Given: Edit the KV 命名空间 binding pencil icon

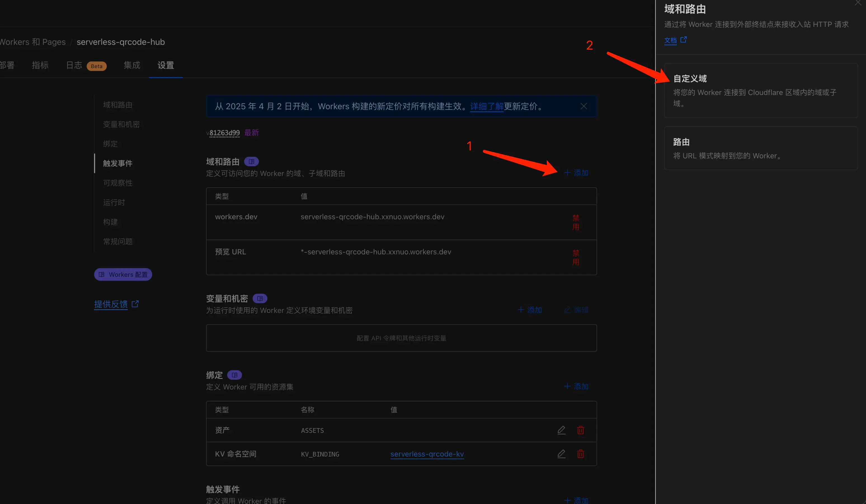Looking at the screenshot, I should point(561,454).
